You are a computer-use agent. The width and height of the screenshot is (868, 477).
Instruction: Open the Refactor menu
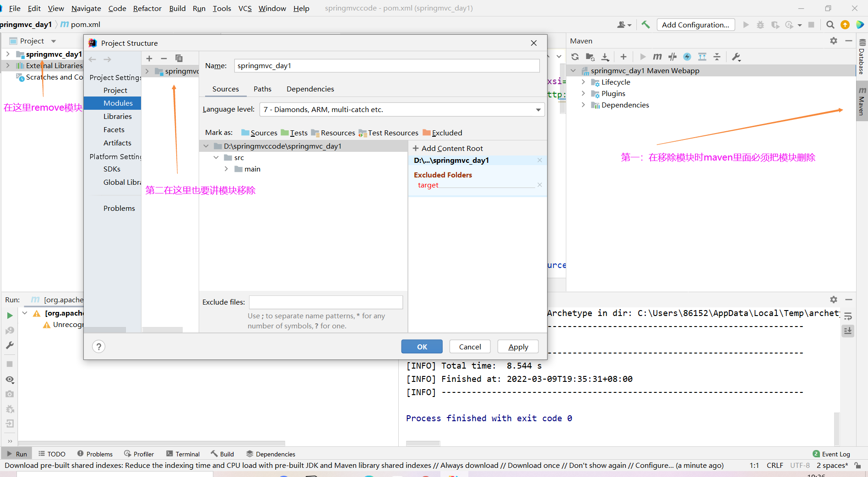[147, 8]
